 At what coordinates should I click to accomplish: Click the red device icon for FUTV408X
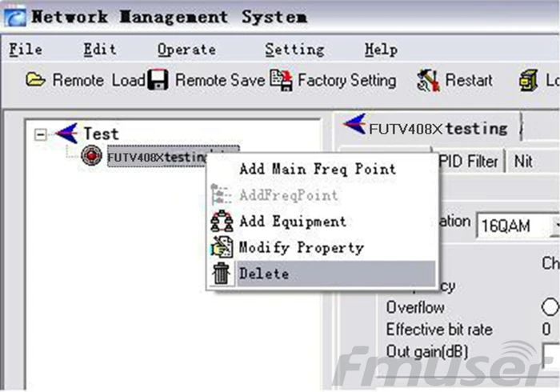click(91, 155)
